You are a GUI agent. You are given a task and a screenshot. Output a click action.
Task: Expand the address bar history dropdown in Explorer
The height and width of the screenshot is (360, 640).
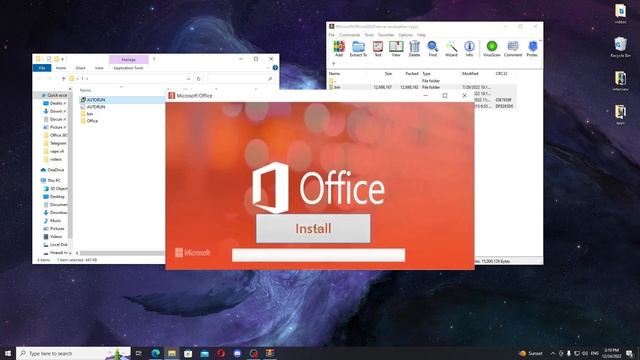[188, 78]
